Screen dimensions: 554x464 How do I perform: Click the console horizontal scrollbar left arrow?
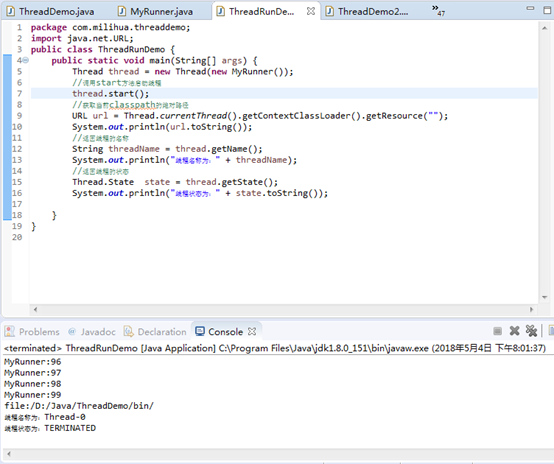click(x=9, y=454)
